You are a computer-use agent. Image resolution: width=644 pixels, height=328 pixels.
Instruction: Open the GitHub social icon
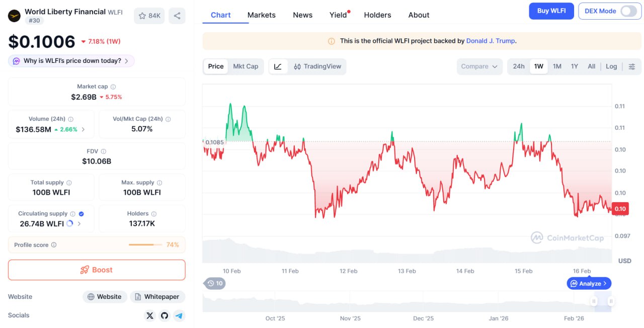[x=165, y=315]
